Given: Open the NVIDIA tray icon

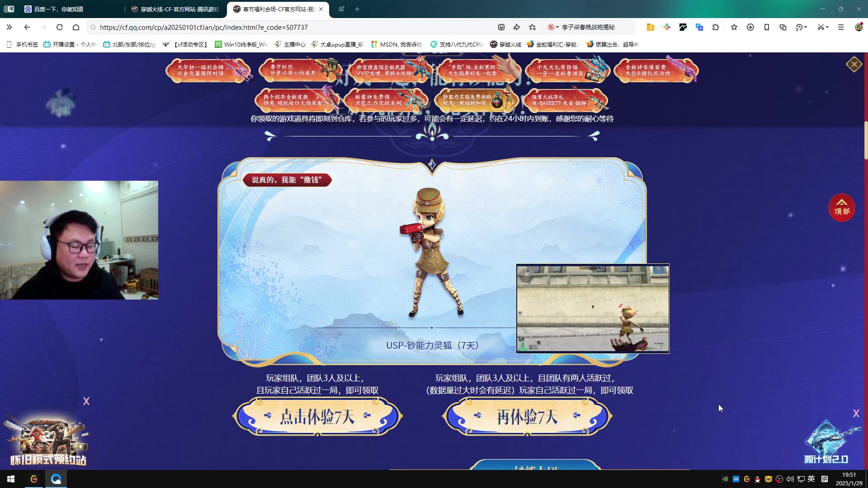Looking at the screenshot, I should coord(725,479).
